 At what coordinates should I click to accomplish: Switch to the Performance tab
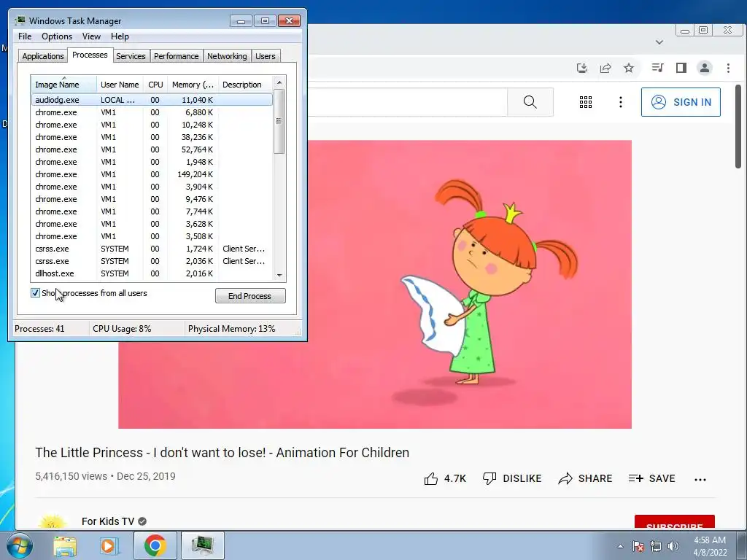point(177,56)
